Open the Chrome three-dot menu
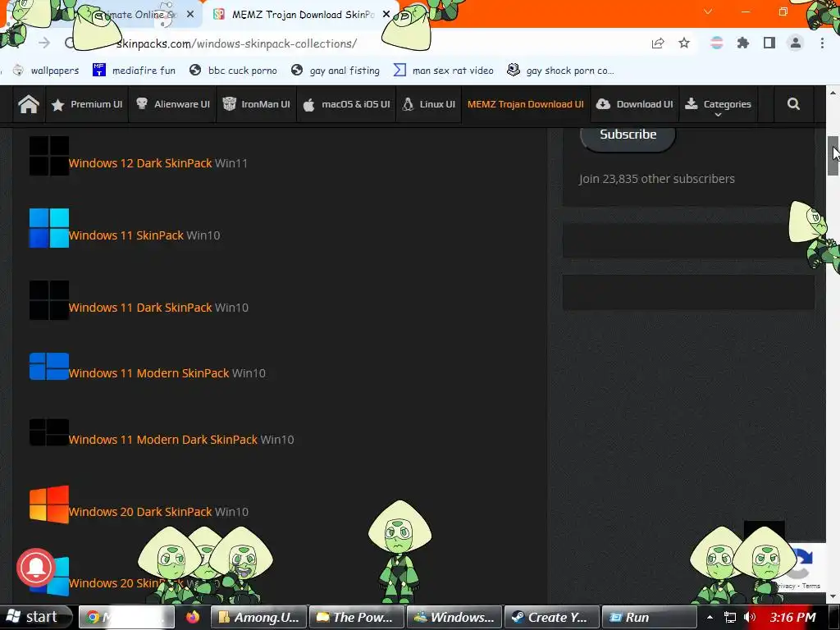Image resolution: width=840 pixels, height=630 pixels. [x=822, y=43]
